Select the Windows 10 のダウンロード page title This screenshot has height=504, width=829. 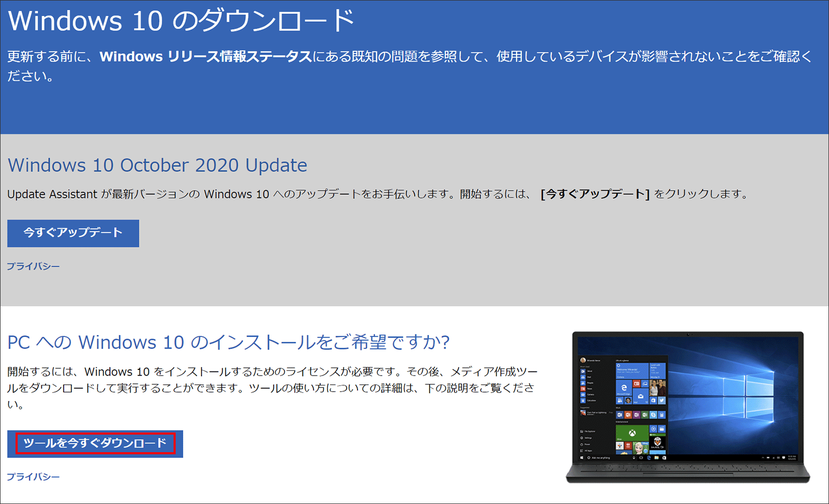pos(181,21)
